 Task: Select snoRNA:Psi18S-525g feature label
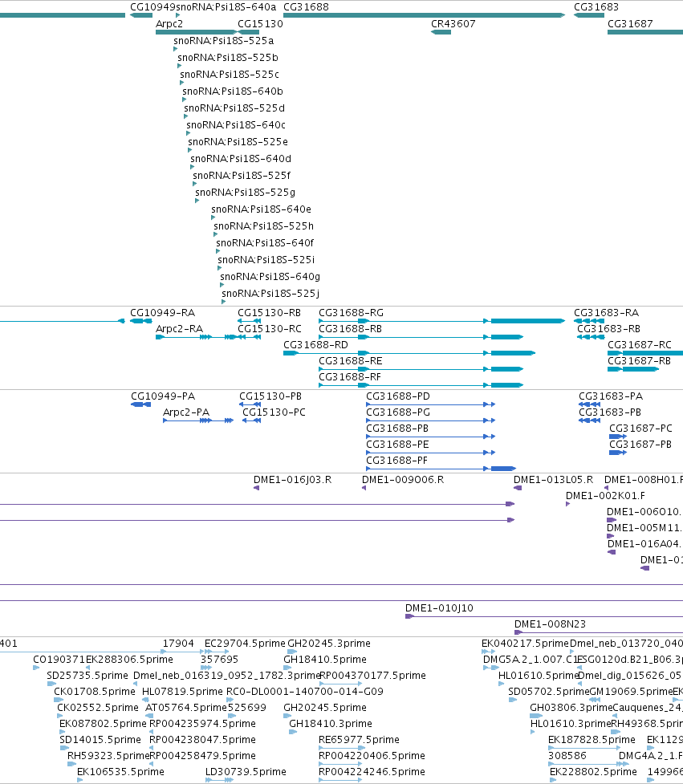[x=245, y=193]
